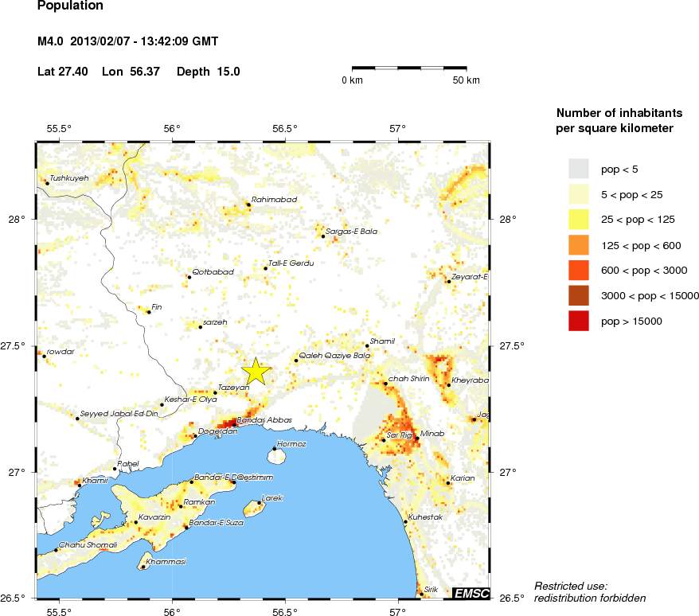Click the Population title text
Viewport: 699px width, 616px height.
click(70, 6)
